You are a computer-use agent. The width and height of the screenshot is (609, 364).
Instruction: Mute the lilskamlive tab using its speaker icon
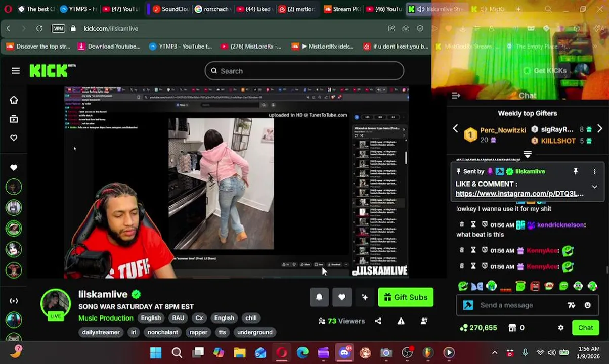click(x=421, y=9)
